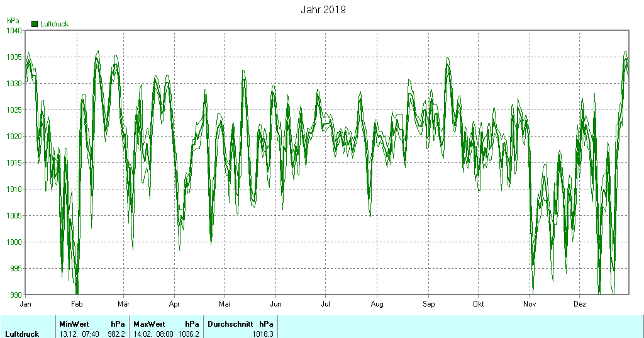Pick the Sep marker on the time axis

[428, 304]
